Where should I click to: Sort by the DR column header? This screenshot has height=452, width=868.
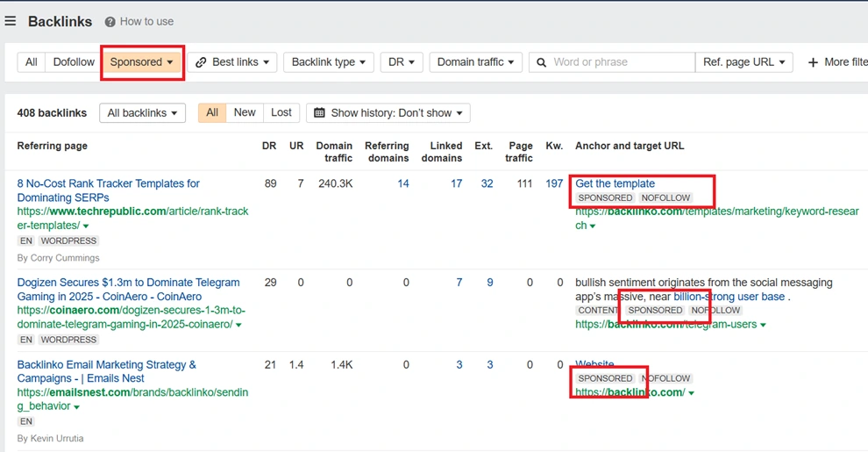tap(269, 146)
